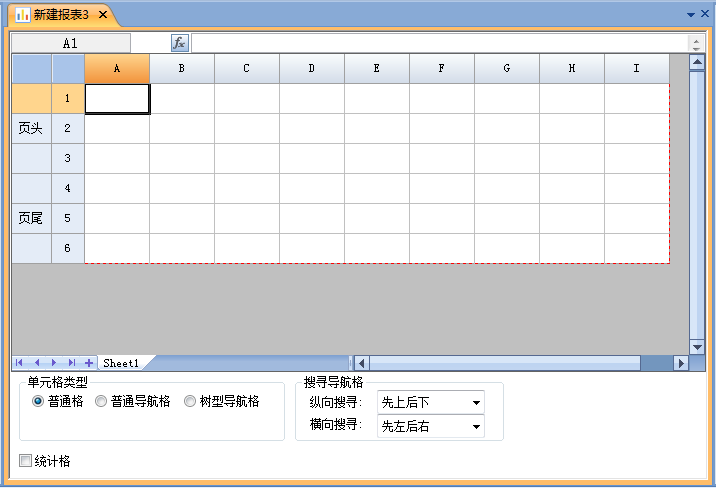The image size is (716, 488).
Task: Click the horizontal scrollbar right arrow
Action: point(682,363)
